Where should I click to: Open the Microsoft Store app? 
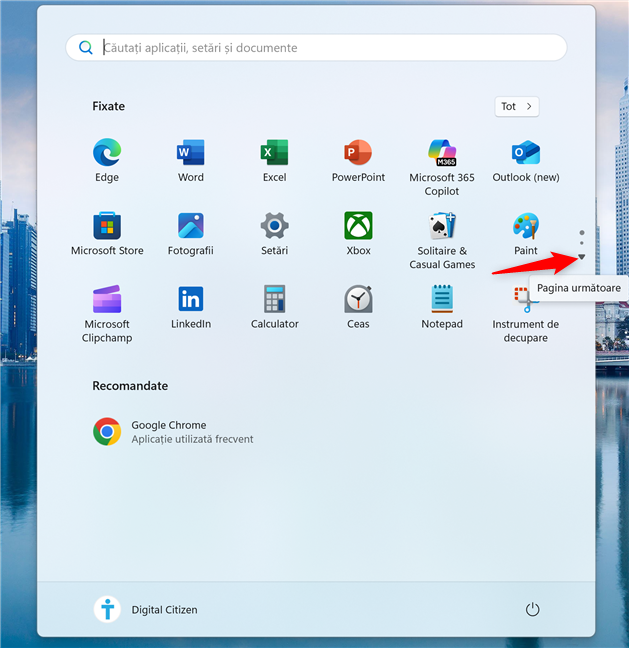(x=107, y=233)
